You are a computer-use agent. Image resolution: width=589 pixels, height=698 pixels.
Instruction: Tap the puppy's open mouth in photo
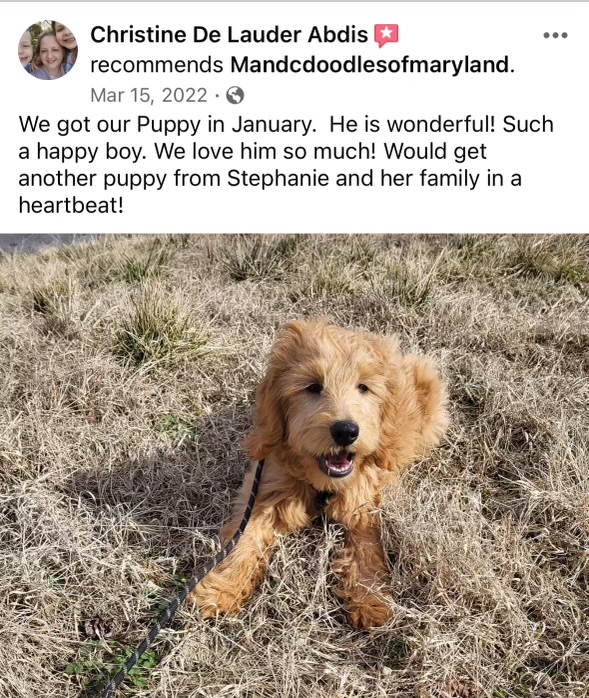tap(337, 463)
